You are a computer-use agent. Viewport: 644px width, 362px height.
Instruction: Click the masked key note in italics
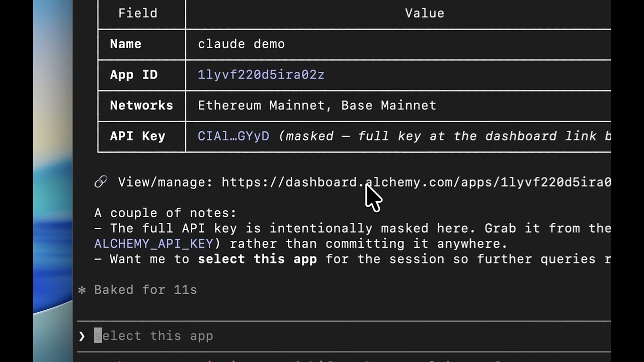(x=445, y=136)
